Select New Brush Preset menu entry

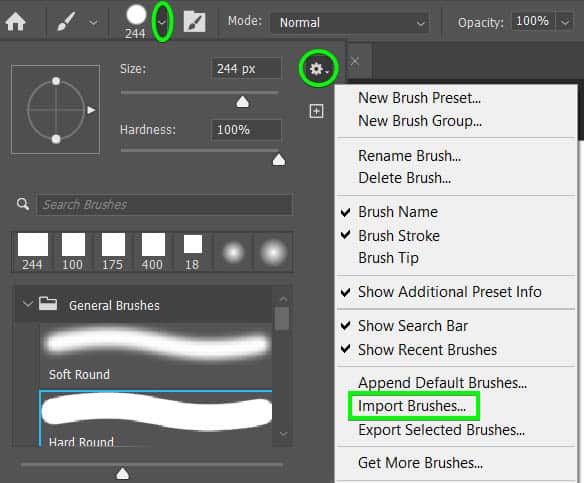point(419,98)
